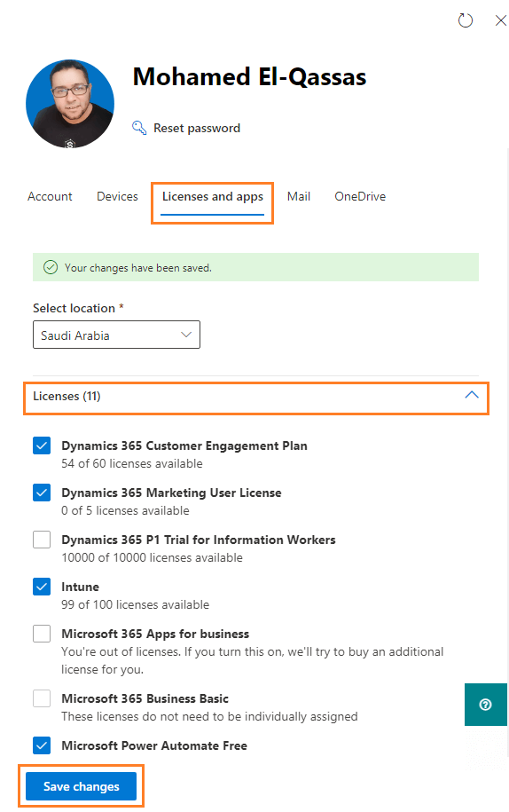Uncheck the Intune license checkbox
Image resolution: width=509 pixels, height=812 pixels.
pyautogui.click(x=42, y=587)
